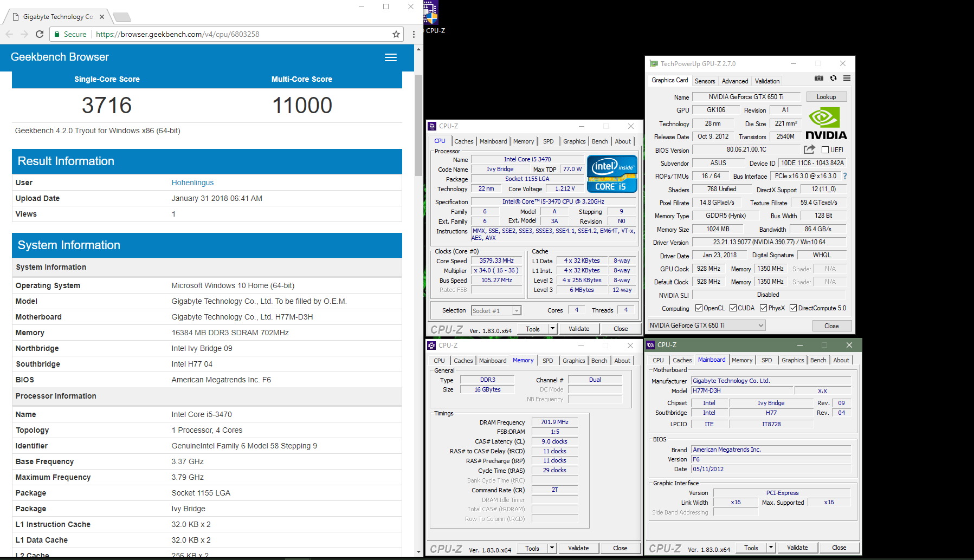Open the GPU-Z hamburger menu
974x560 pixels.
tap(847, 79)
